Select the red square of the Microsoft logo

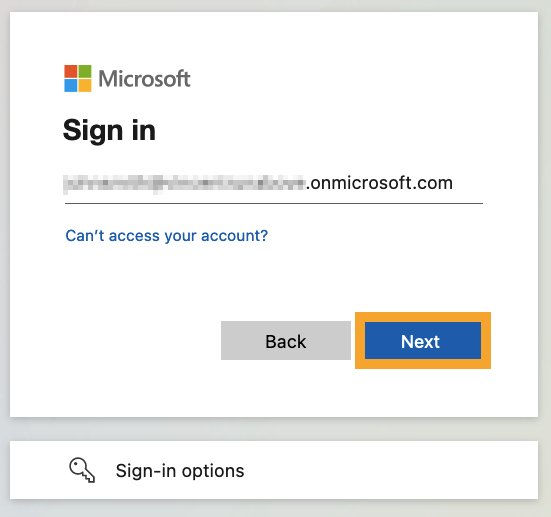[70, 71]
